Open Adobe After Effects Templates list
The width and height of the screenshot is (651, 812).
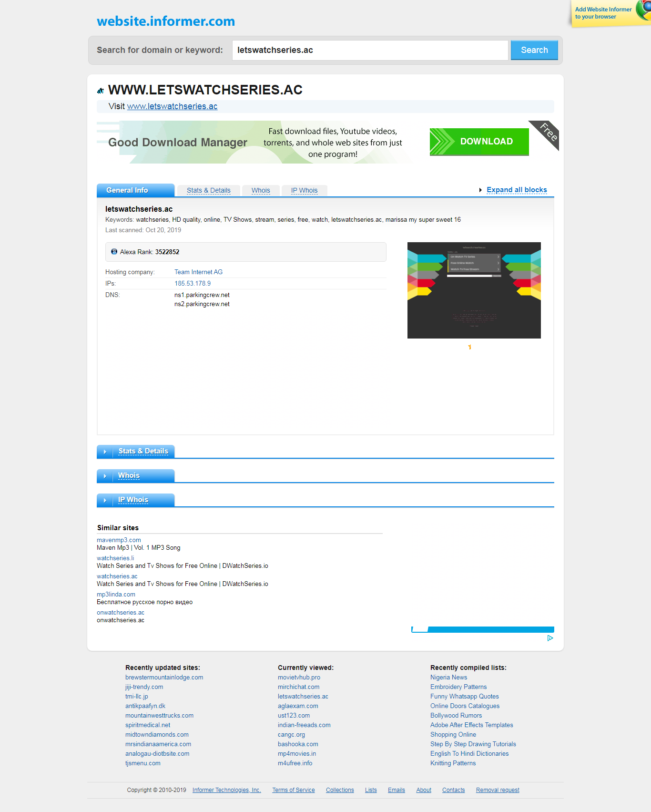click(x=471, y=725)
